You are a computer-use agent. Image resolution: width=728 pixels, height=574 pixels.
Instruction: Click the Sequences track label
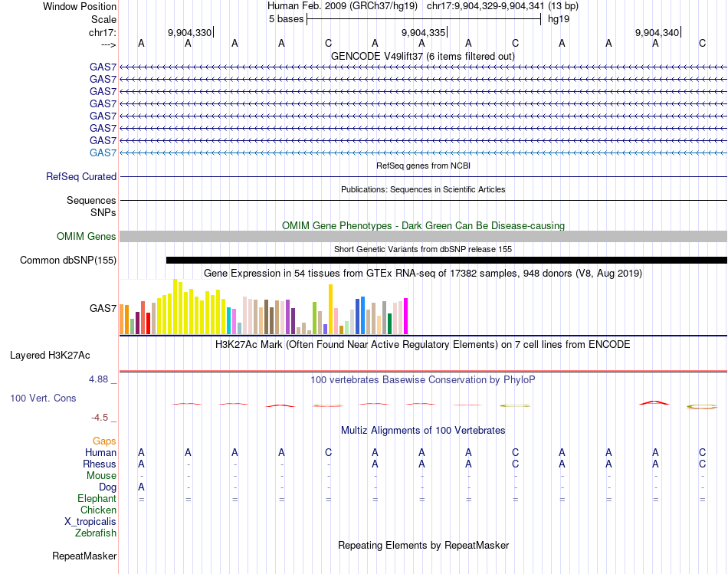click(x=91, y=201)
